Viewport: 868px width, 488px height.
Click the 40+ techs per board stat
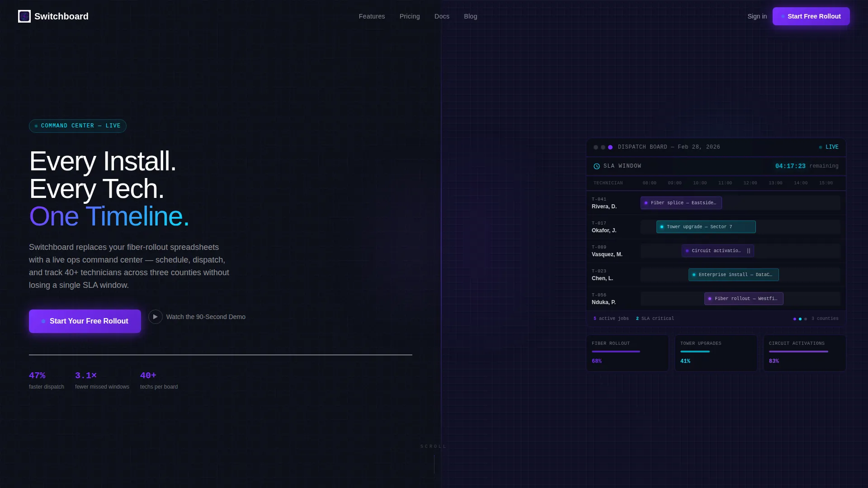(x=159, y=380)
